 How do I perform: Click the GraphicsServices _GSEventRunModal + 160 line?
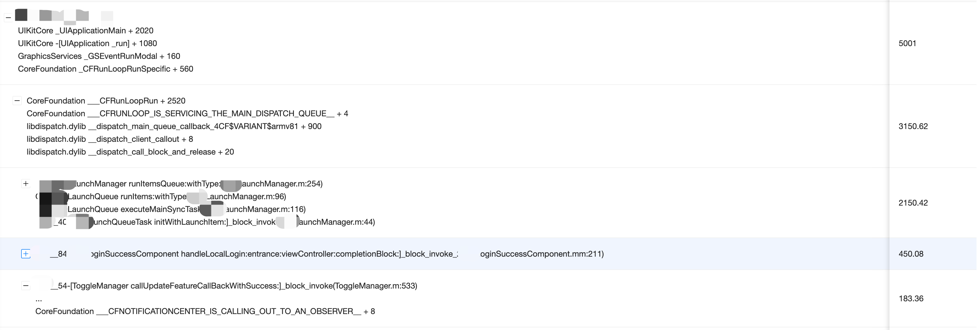coord(99,56)
